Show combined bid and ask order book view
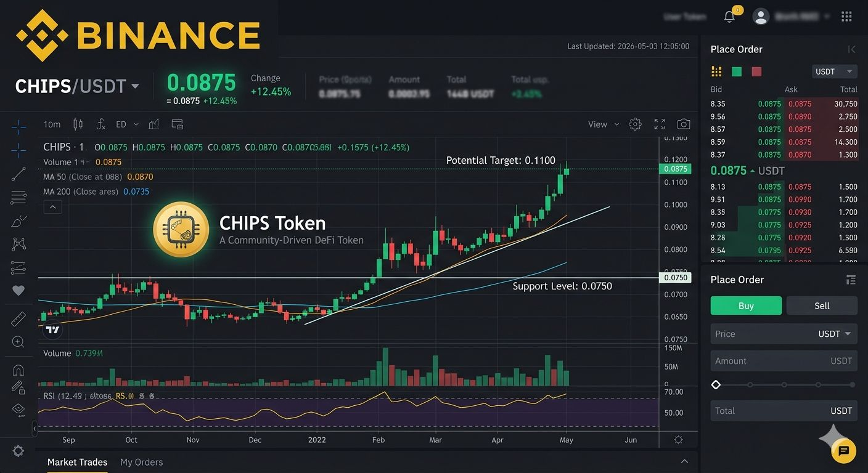This screenshot has width=868, height=473. pyautogui.click(x=716, y=71)
